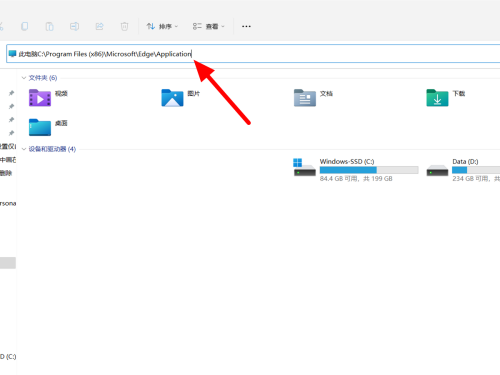Click the Rename icon in the toolbar
This screenshot has width=500, height=375.
[74, 26]
